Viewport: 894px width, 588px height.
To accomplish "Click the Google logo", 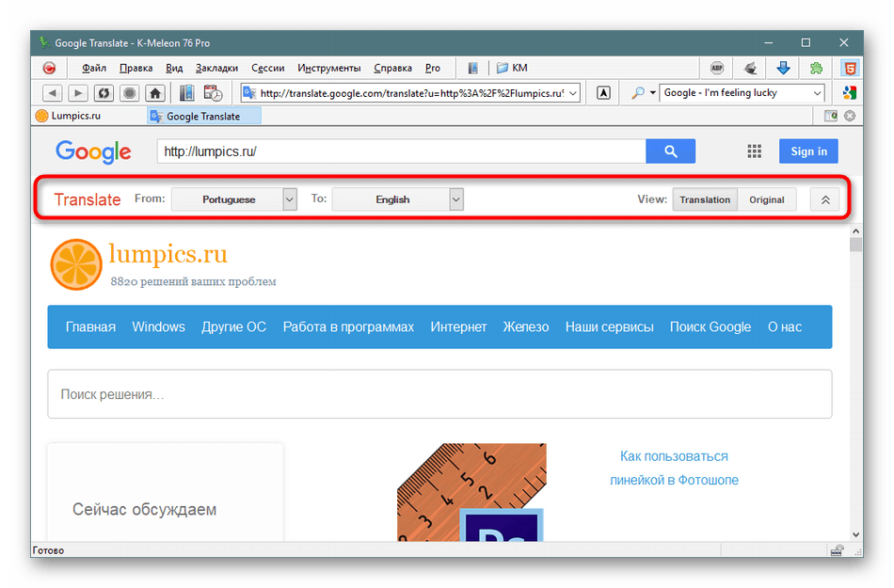I will pyautogui.click(x=93, y=151).
